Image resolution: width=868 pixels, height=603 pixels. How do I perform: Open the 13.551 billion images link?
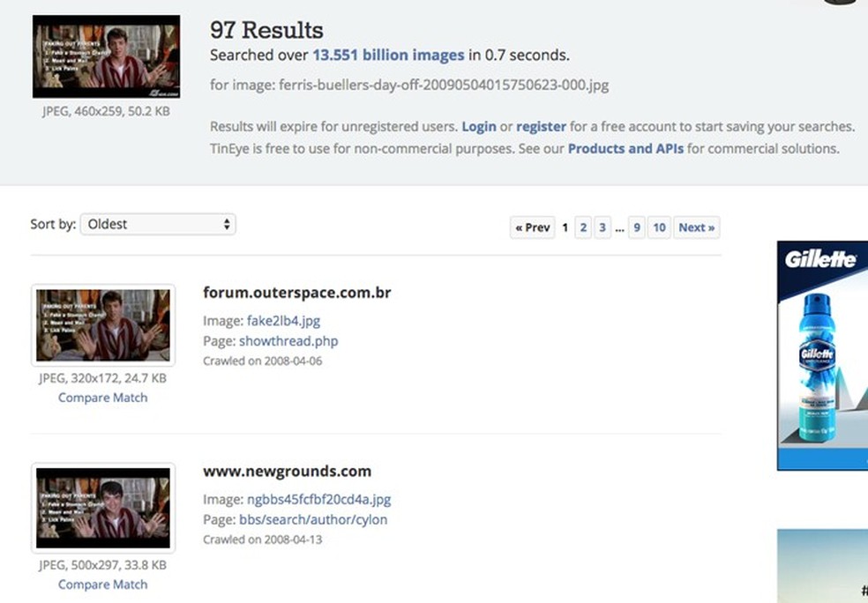[x=389, y=55]
